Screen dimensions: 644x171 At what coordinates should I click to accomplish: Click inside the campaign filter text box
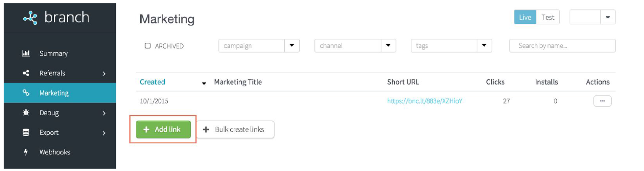pos(252,45)
